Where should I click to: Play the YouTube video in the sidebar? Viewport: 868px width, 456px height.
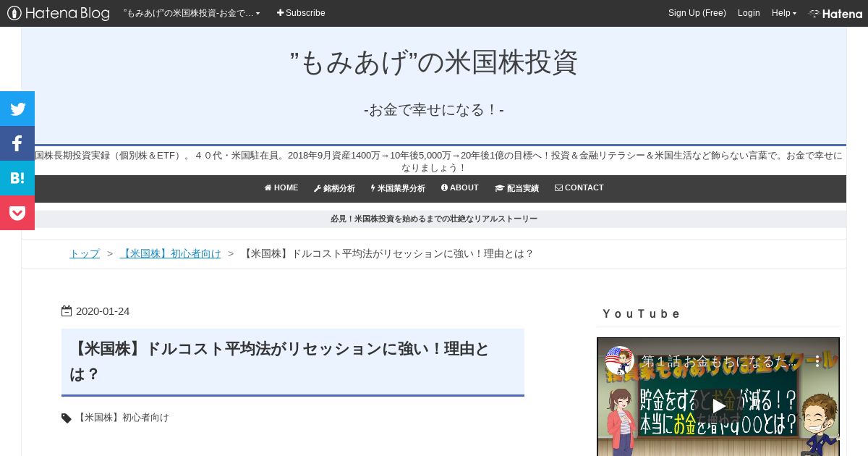(x=718, y=405)
